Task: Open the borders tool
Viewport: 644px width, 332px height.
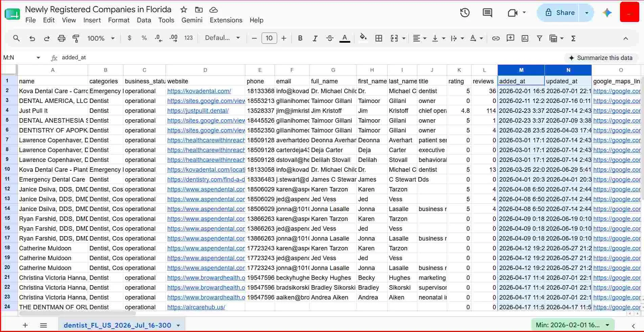Action: pos(379,38)
